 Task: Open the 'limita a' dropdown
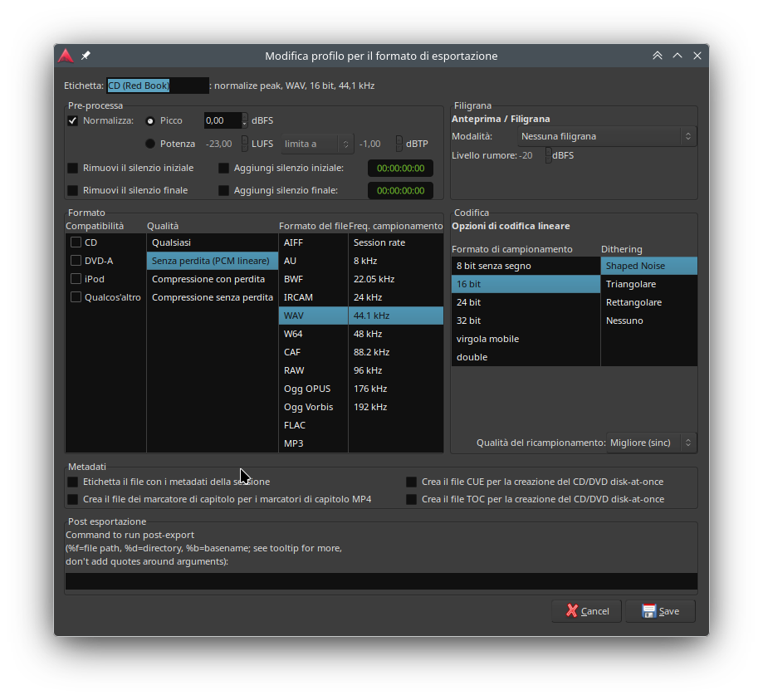click(x=317, y=144)
